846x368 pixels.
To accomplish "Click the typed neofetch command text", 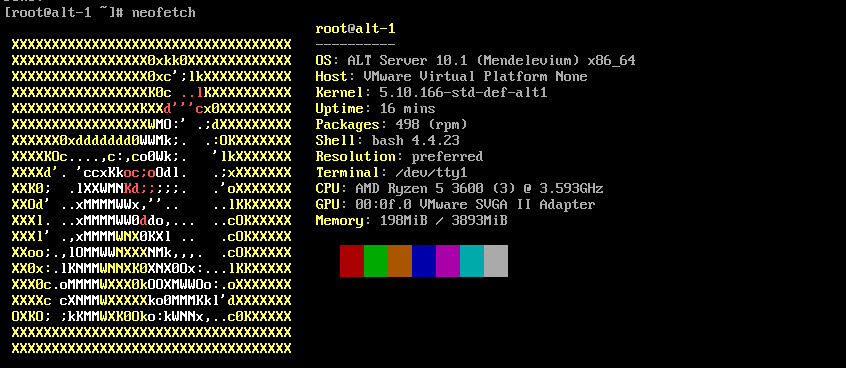I will 163,12.
